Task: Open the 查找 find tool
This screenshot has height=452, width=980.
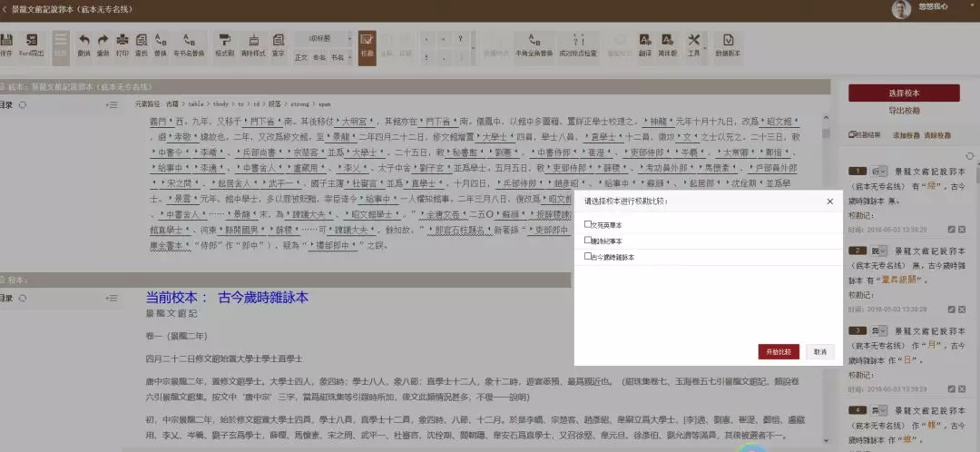Action: tap(142, 45)
